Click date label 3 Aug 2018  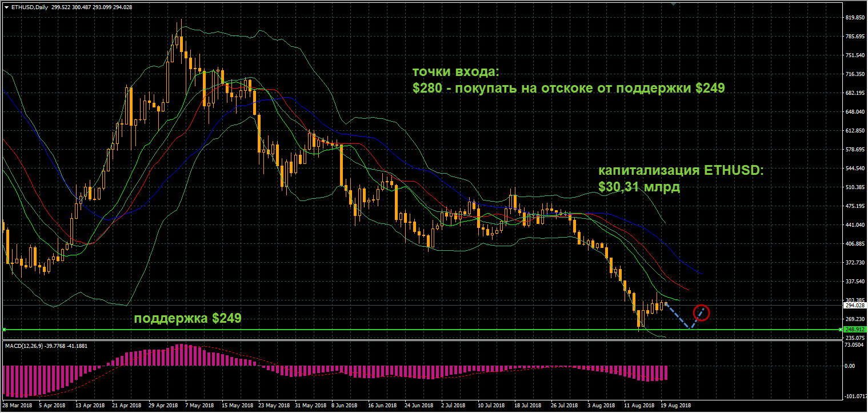601,405
